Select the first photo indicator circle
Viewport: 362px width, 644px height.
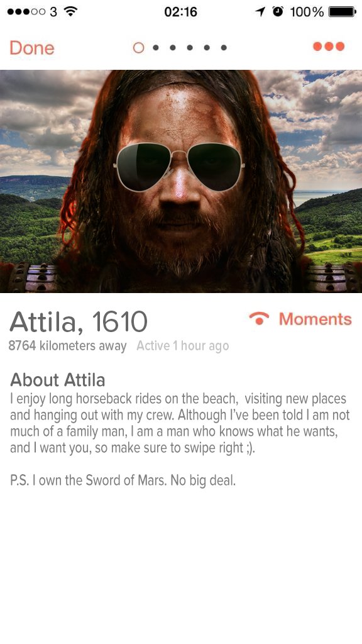tap(139, 48)
